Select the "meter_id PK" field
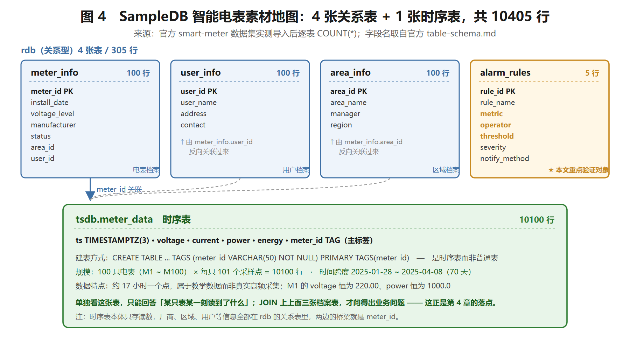The height and width of the screenshot is (364, 630). click(52, 91)
